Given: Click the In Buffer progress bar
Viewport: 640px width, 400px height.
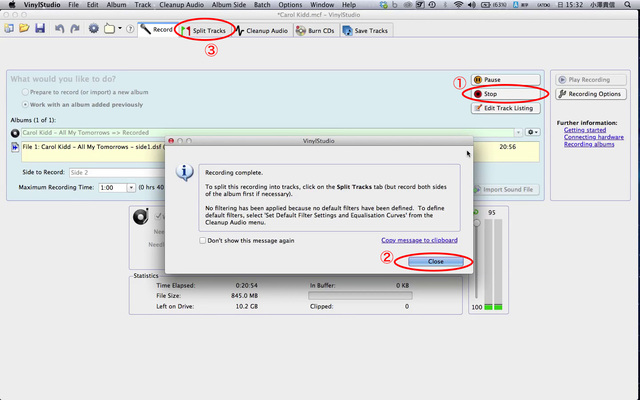Looking at the screenshot, I should tap(360, 296).
